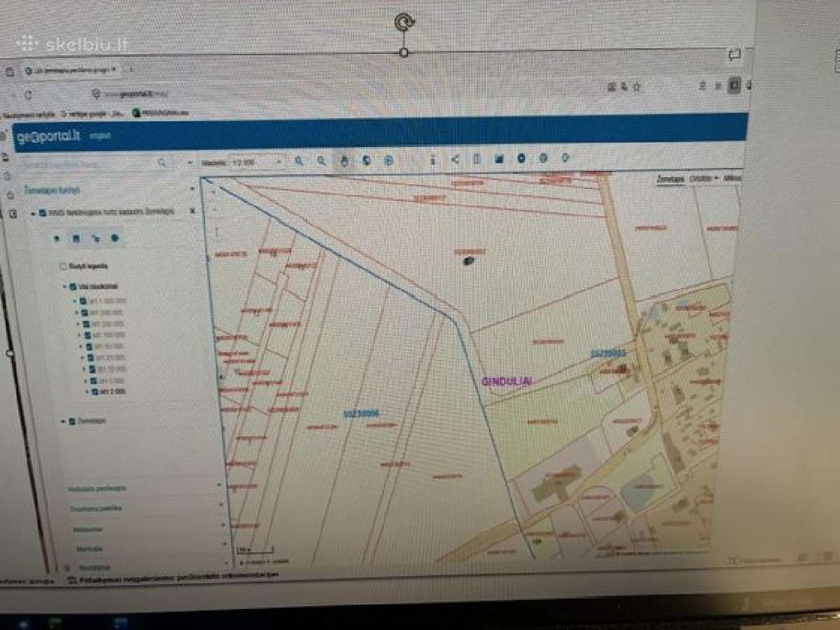
Task: Click the geoportal.lt logo
Action: click(x=49, y=136)
